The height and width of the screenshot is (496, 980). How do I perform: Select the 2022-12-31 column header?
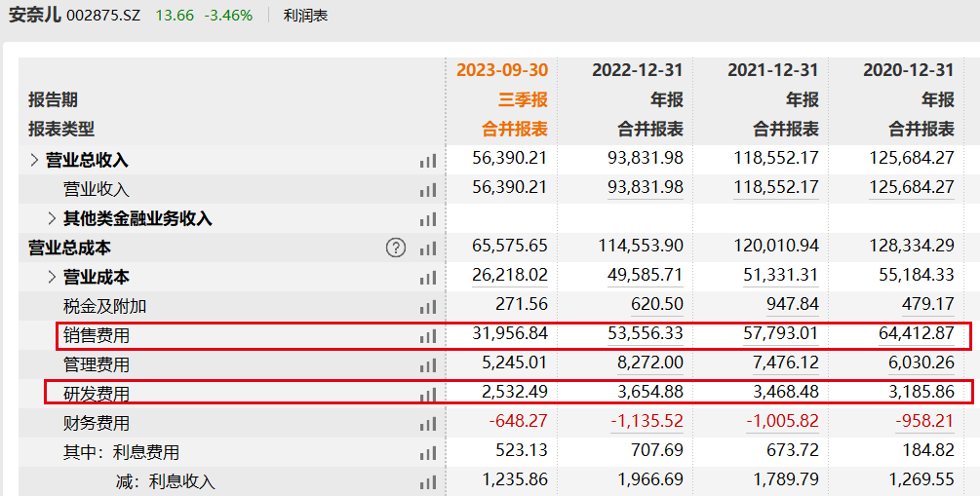[x=637, y=70]
